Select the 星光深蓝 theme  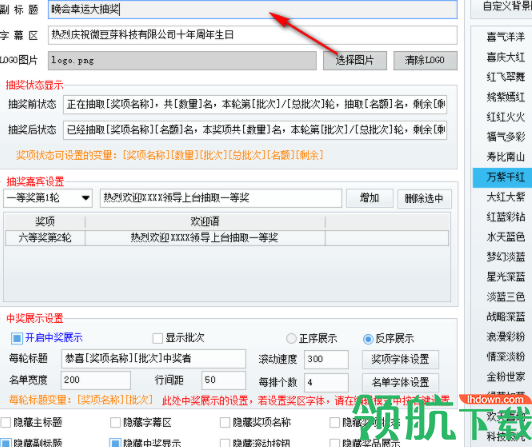pyautogui.click(x=506, y=277)
